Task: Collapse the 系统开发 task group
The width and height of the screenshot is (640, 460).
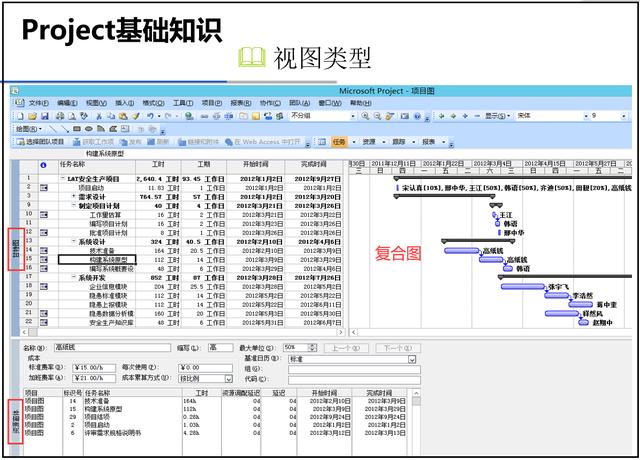Action: tap(73, 277)
